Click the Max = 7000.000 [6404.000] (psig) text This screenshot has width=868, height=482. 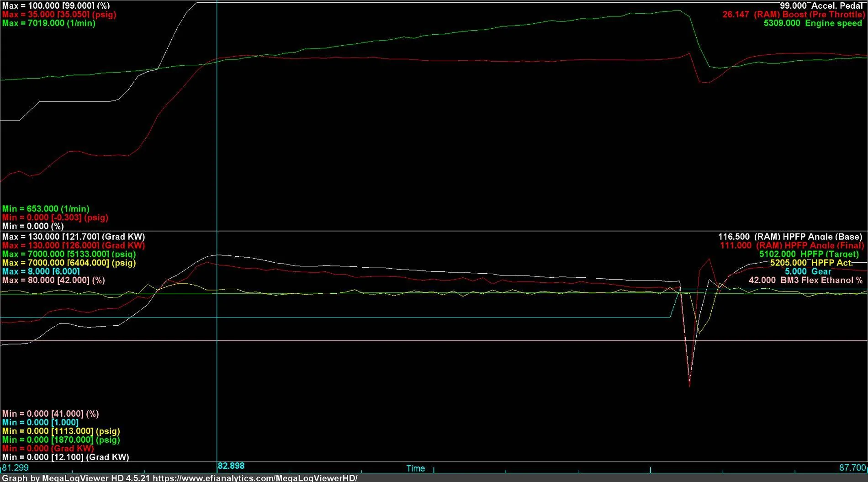(69, 263)
